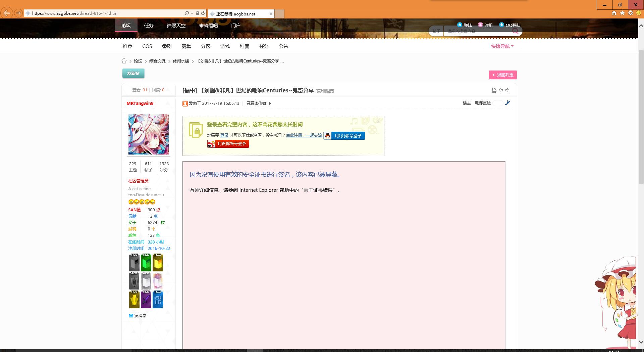Print the thread with the printer icon
Screen dimensions: 644x352
click(494, 90)
